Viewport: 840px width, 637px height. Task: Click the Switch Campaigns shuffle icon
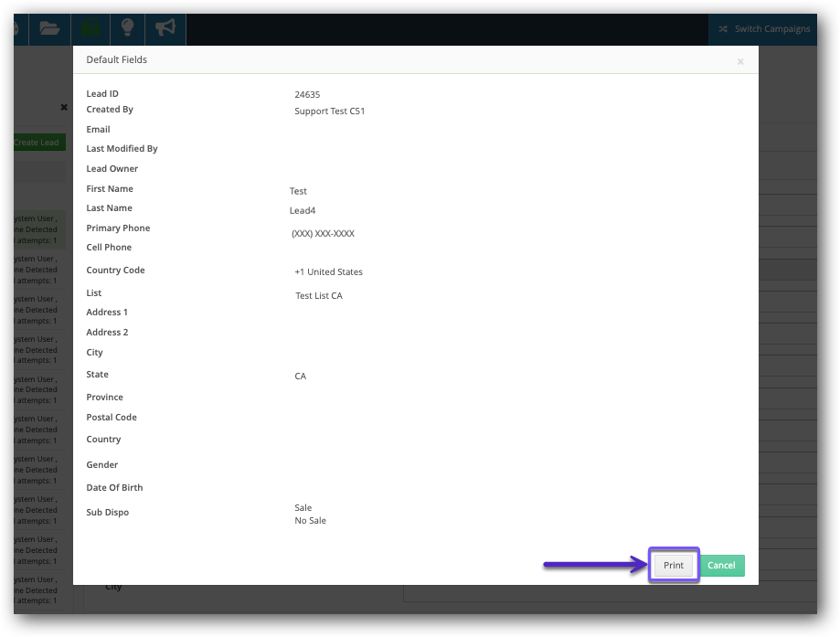pos(724,29)
